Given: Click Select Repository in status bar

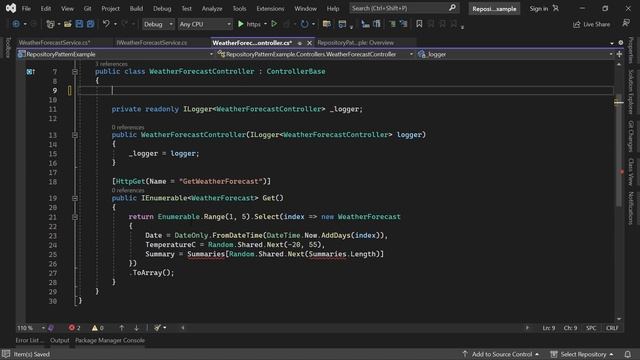Looking at the screenshot, I should coord(582,354).
